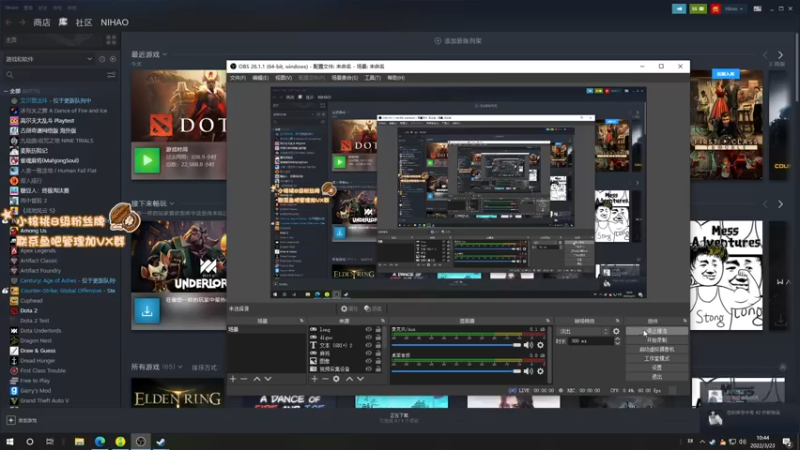Go forward with the Steam forward arrow
The width and height of the screenshot is (800, 450).
(x=22, y=22)
